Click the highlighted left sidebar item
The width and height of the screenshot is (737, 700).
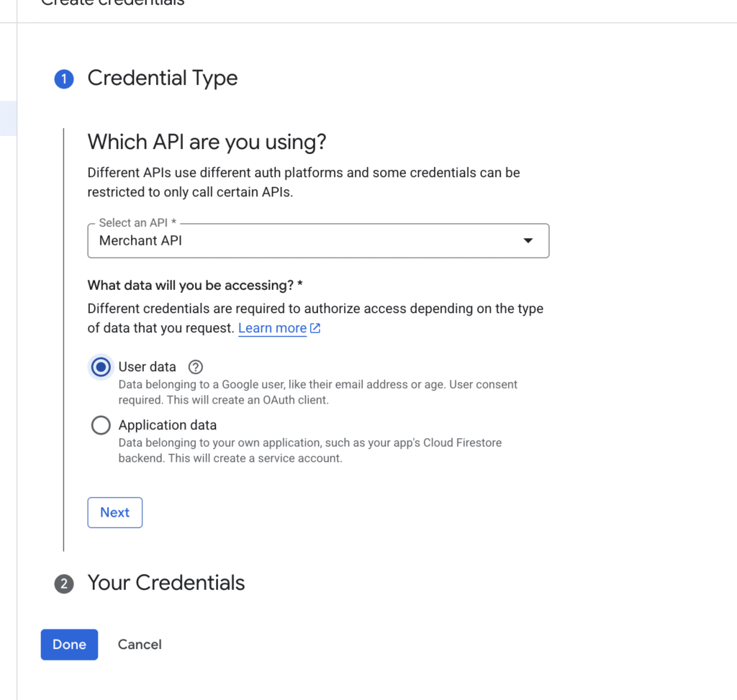pyautogui.click(x=8, y=119)
